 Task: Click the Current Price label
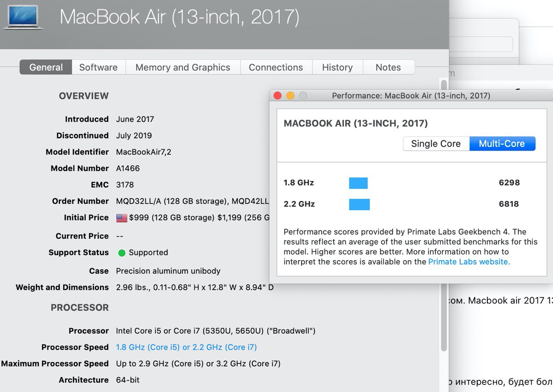click(82, 236)
